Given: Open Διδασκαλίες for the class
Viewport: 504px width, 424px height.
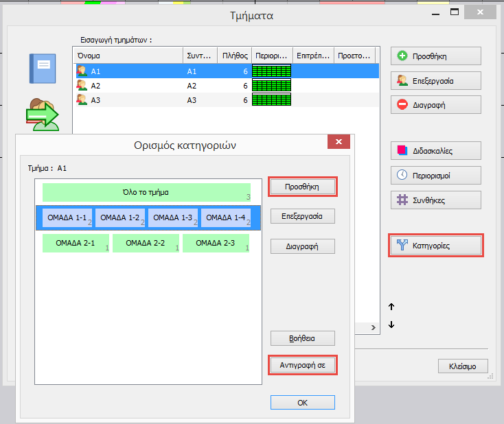Looking at the screenshot, I should (x=435, y=151).
